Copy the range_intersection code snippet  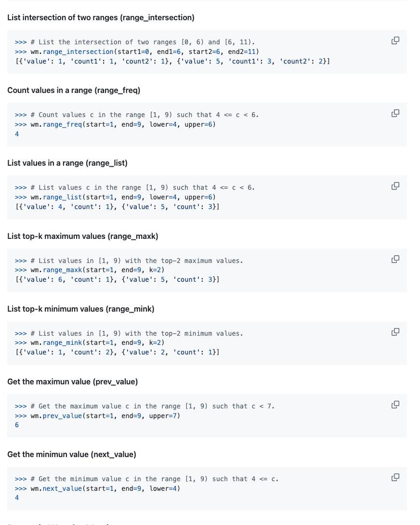tap(395, 40)
